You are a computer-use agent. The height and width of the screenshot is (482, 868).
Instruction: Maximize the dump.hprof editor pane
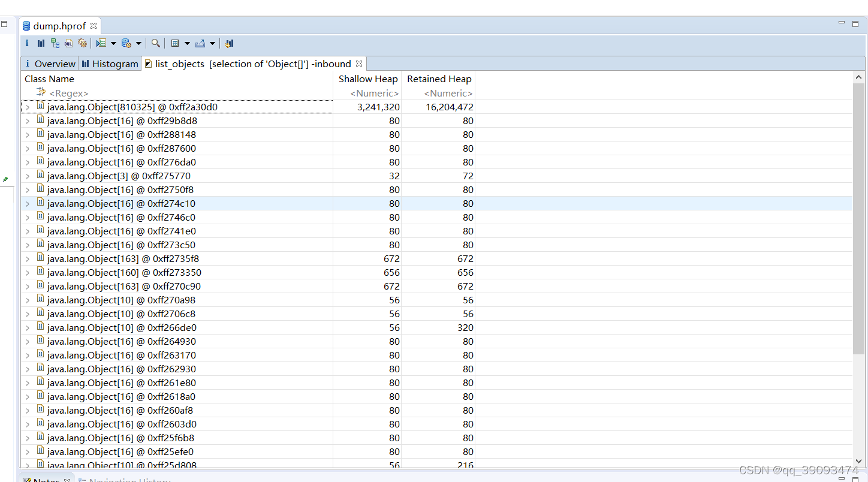tap(855, 23)
